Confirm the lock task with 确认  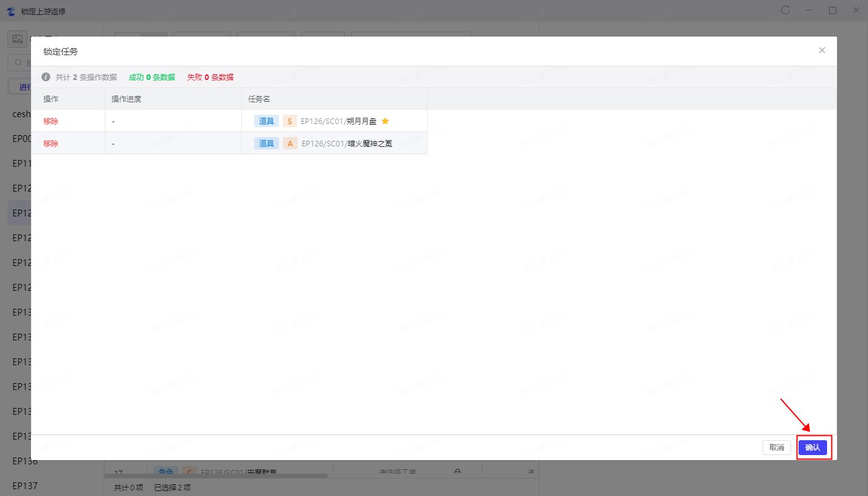[813, 448]
